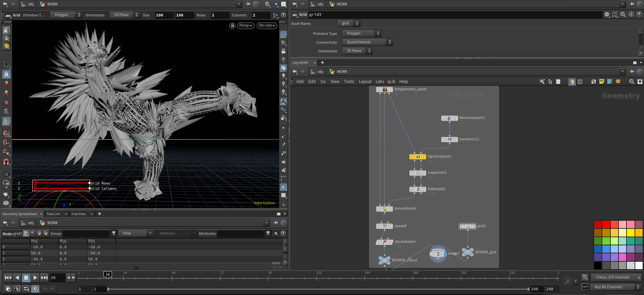Pick the black swatch in color palette
The height and width of the screenshot is (295, 644).
598,265
